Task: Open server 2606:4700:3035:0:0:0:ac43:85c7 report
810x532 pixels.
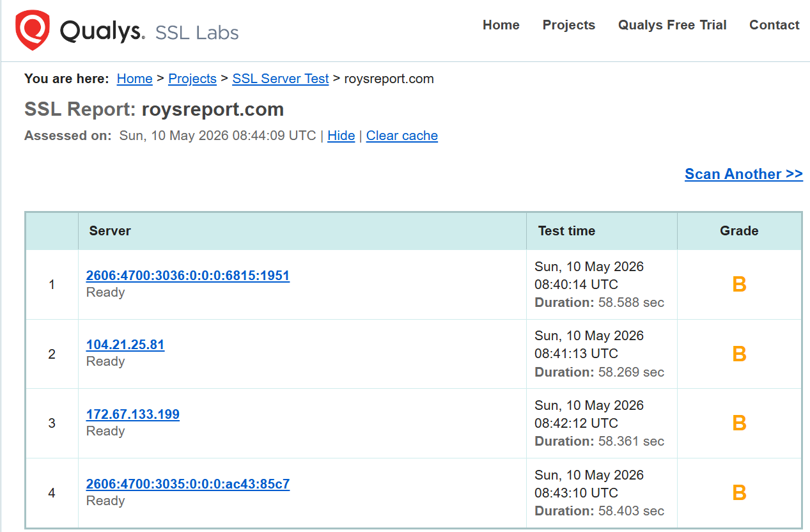Action: point(188,484)
